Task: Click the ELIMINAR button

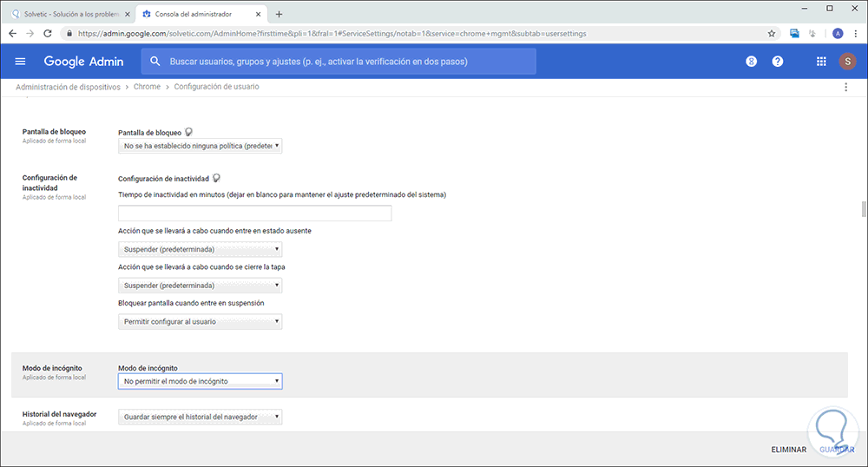Action: click(789, 450)
